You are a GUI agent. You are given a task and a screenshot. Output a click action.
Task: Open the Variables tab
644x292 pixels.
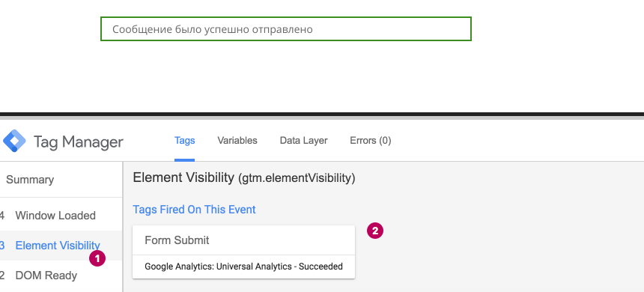[237, 141]
